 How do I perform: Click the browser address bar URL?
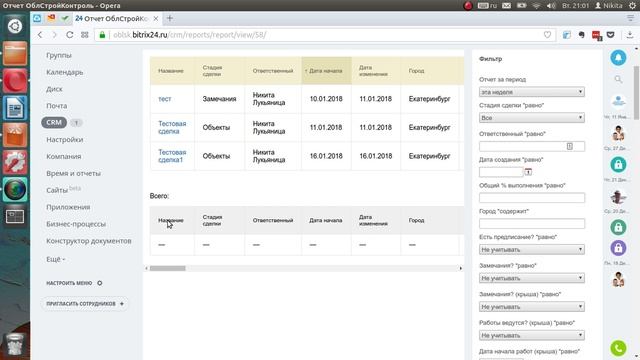point(189,35)
